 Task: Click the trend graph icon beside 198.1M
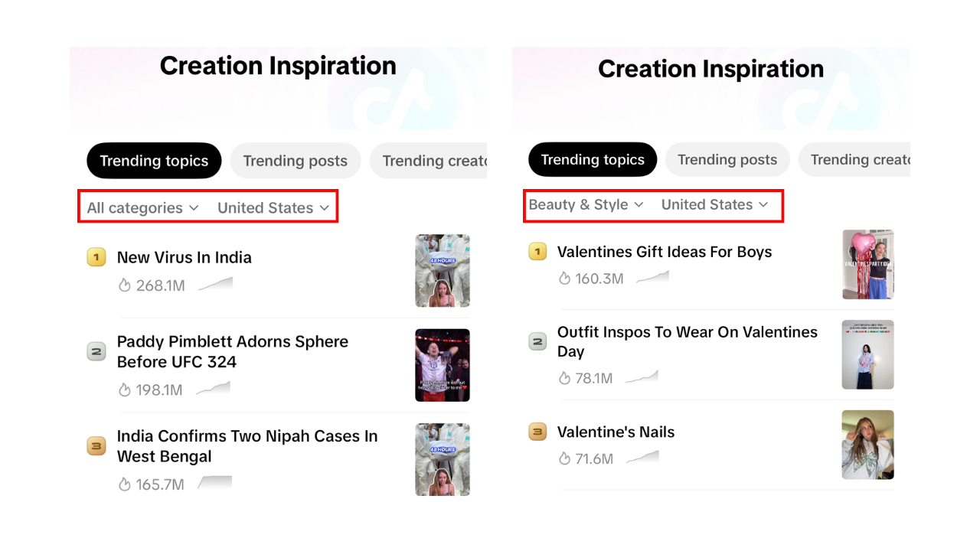[x=213, y=390]
